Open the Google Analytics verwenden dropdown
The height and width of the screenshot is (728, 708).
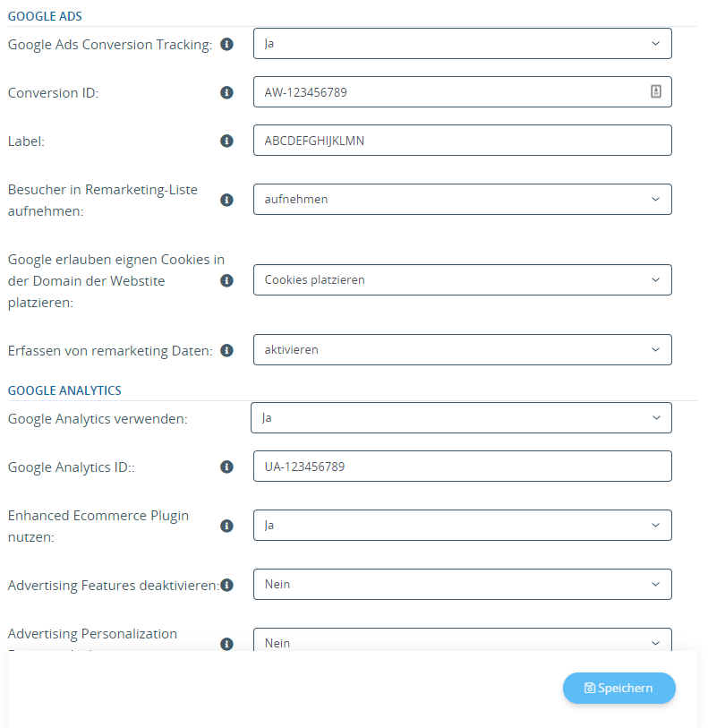coord(461,417)
